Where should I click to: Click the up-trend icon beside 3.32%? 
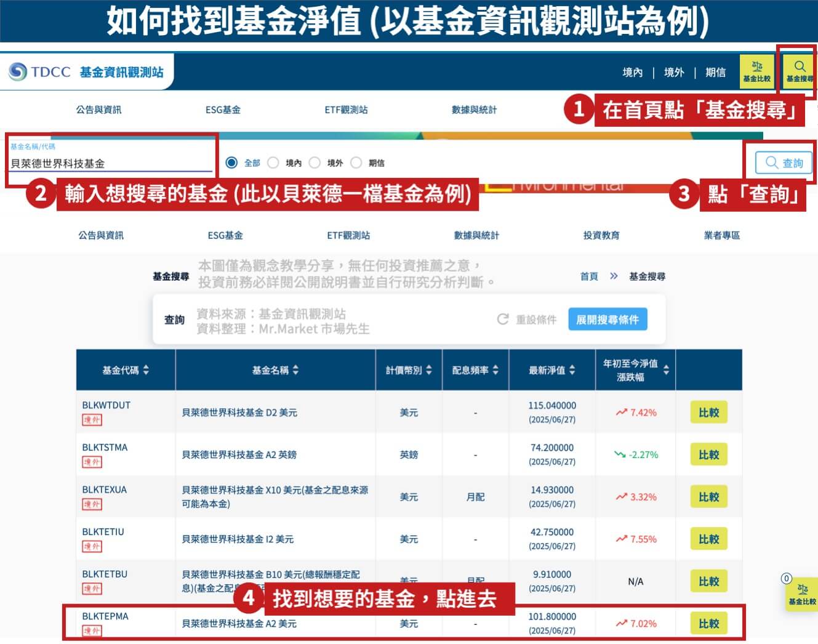click(621, 496)
